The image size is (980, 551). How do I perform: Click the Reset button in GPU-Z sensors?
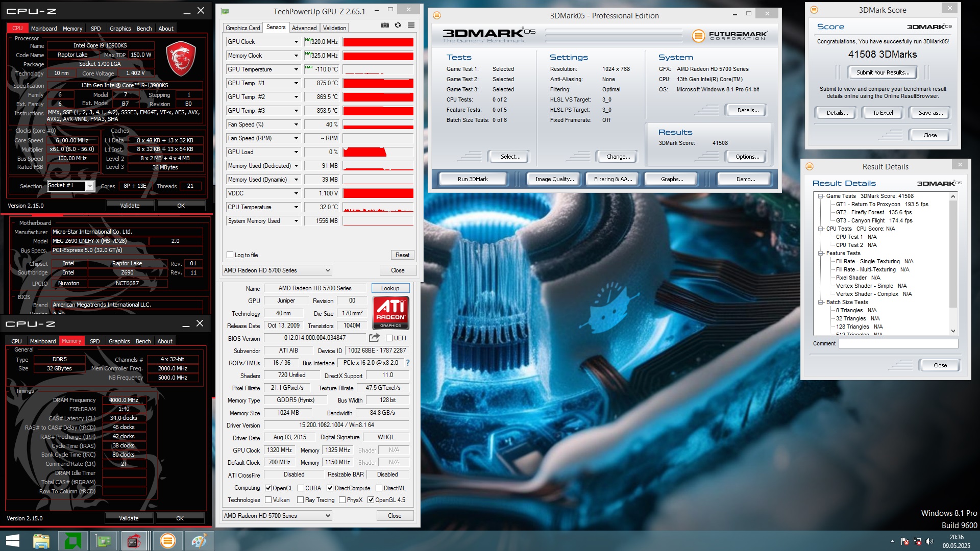tap(402, 255)
